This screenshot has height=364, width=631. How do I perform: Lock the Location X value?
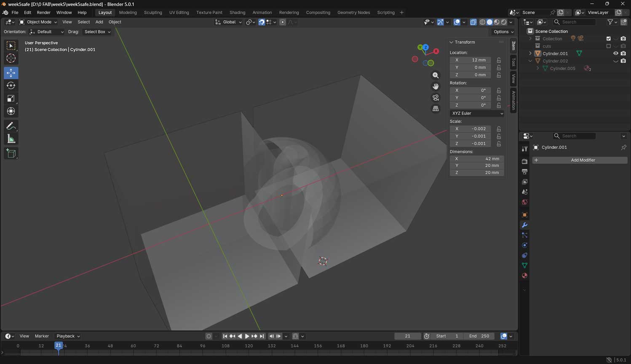pyautogui.click(x=499, y=60)
